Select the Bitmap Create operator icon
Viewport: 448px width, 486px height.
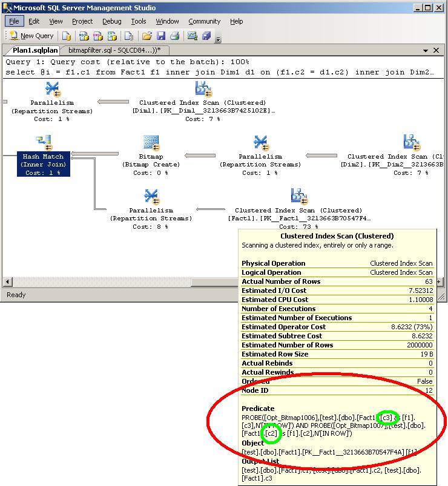coord(151,143)
